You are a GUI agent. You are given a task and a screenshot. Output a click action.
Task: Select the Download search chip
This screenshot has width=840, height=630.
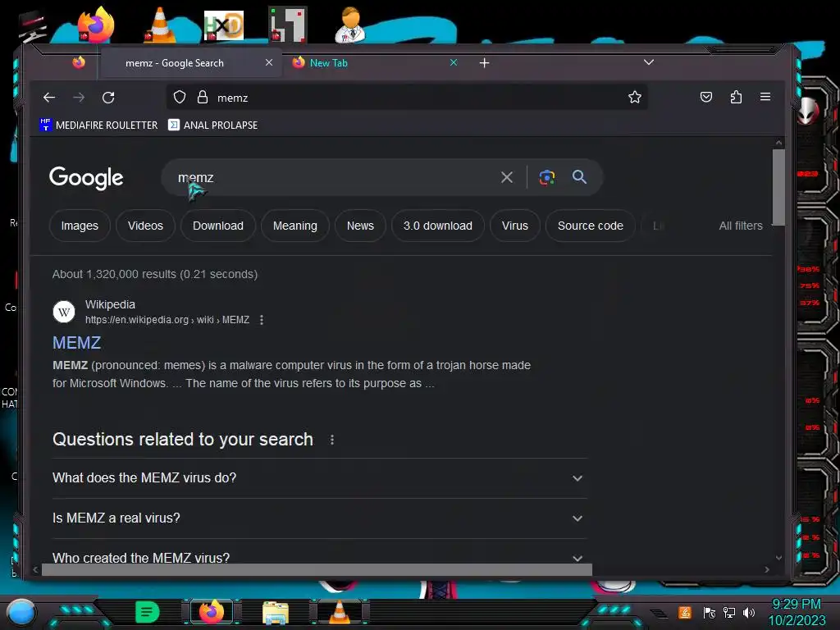[x=218, y=226]
